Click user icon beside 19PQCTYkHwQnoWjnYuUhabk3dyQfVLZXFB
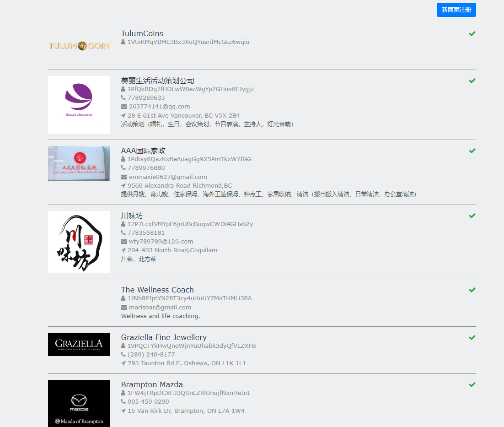 [x=123, y=346]
